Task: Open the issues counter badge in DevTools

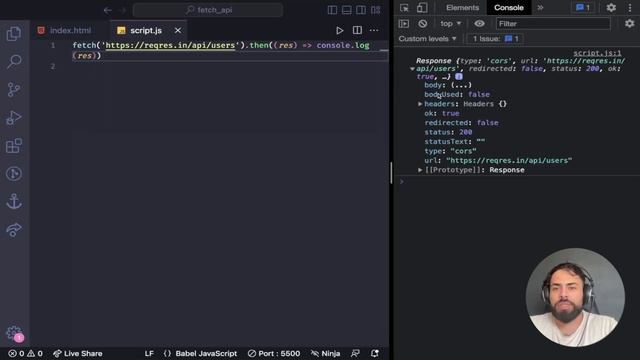Action: click(583, 8)
